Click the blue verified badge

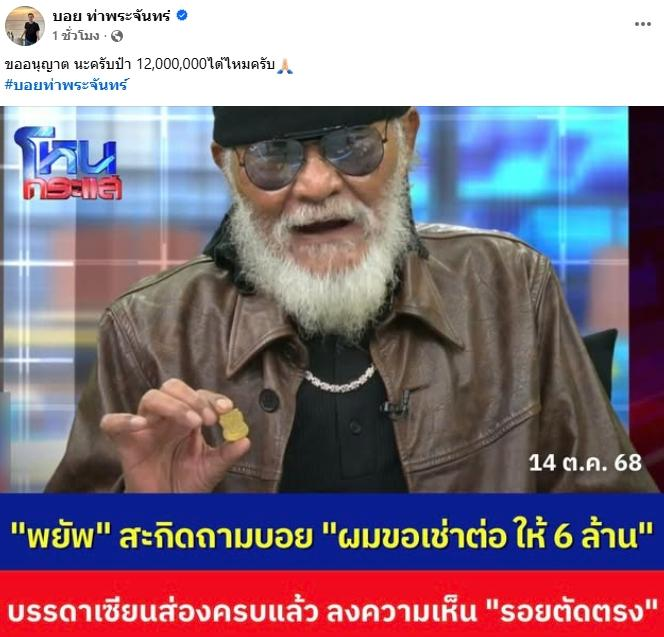182,16
